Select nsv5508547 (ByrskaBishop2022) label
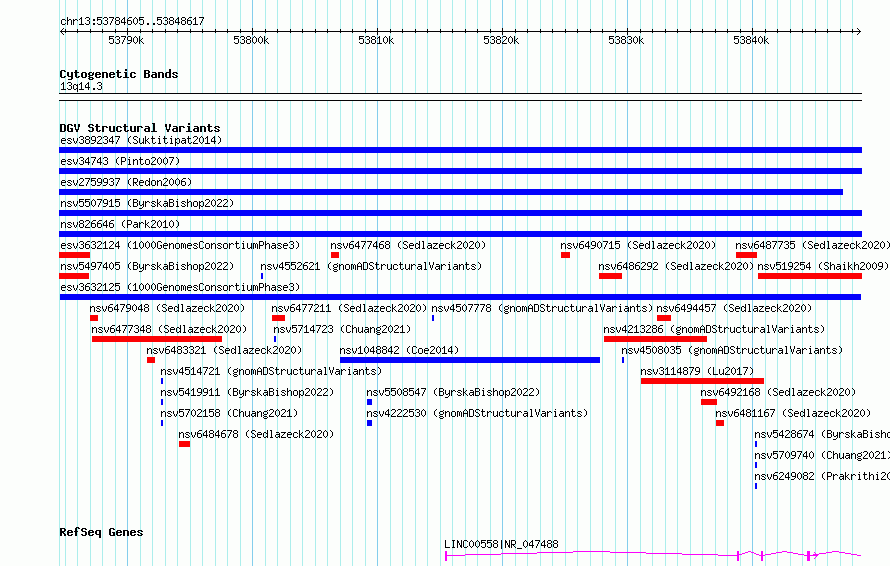890x566 pixels. (x=453, y=392)
